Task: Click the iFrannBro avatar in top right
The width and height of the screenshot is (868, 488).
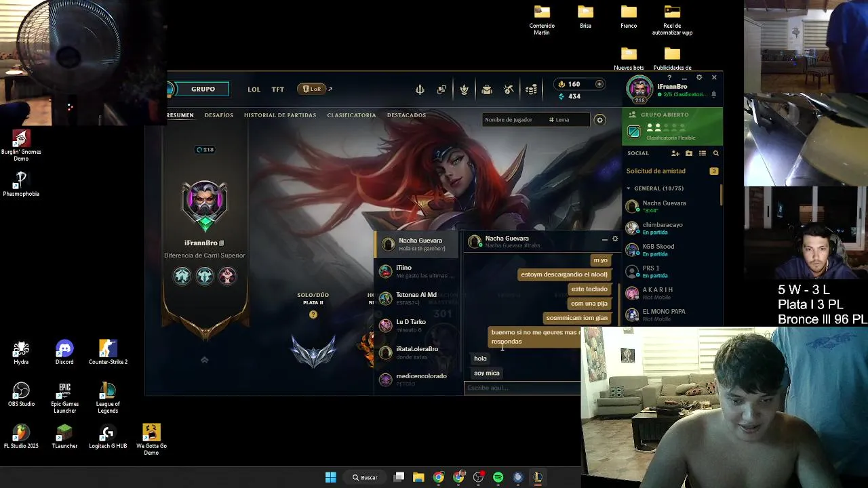Action: coord(639,89)
